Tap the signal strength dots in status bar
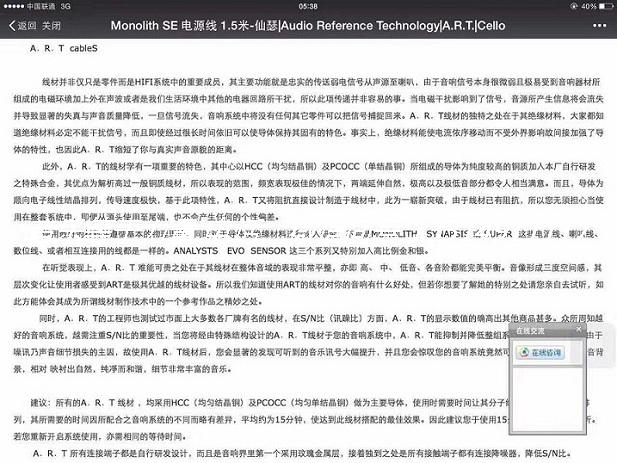Screen dimensions: 617x463 pos(13,6)
